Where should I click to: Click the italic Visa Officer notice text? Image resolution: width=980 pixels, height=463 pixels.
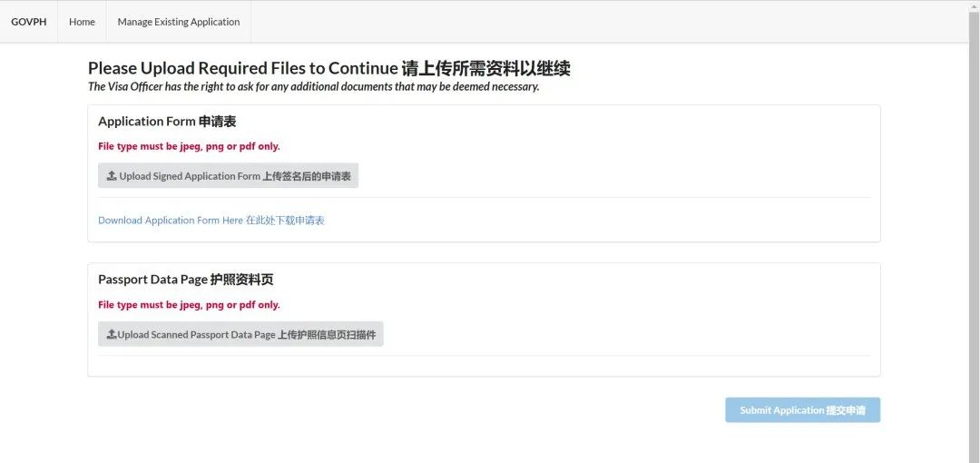click(313, 87)
